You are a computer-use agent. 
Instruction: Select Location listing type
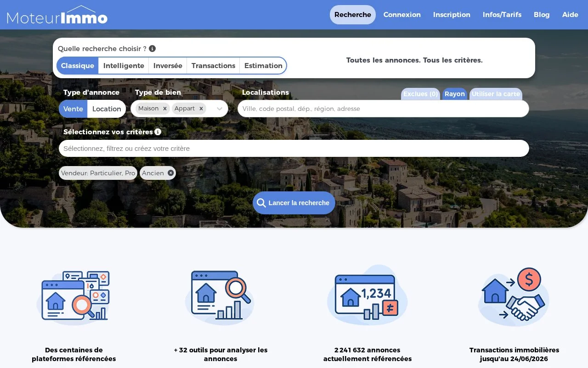click(x=107, y=109)
